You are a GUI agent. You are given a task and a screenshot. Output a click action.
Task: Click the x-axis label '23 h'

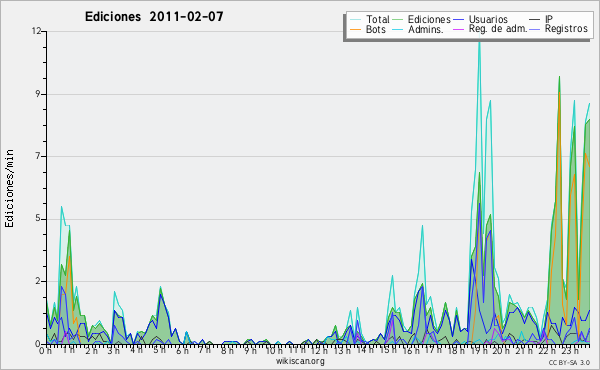pos(570,350)
